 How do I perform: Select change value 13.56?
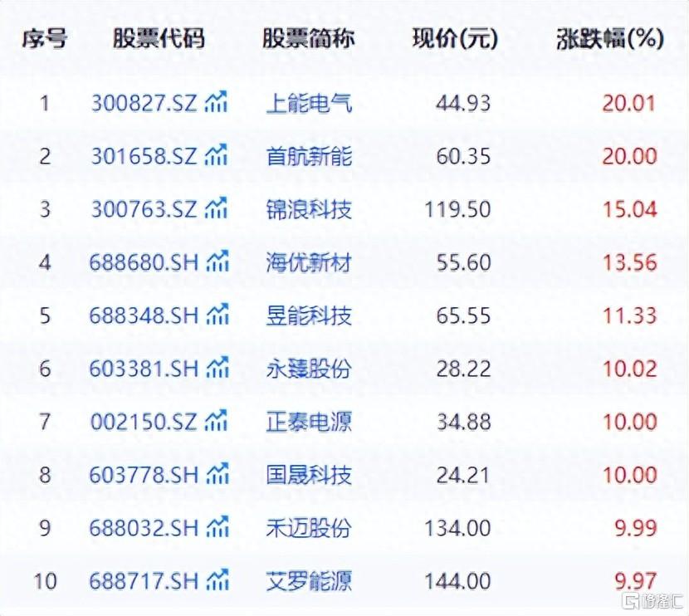[x=629, y=262]
